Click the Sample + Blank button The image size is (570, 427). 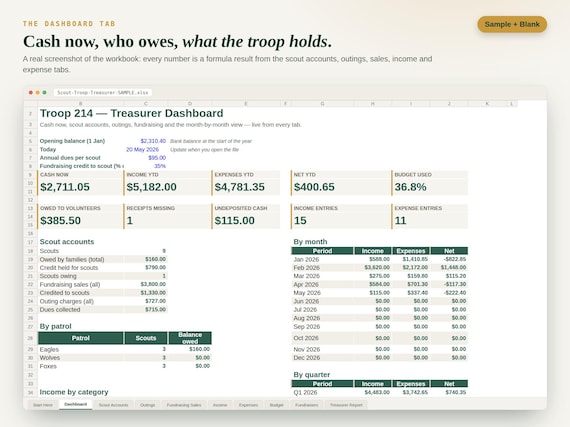[512, 24]
